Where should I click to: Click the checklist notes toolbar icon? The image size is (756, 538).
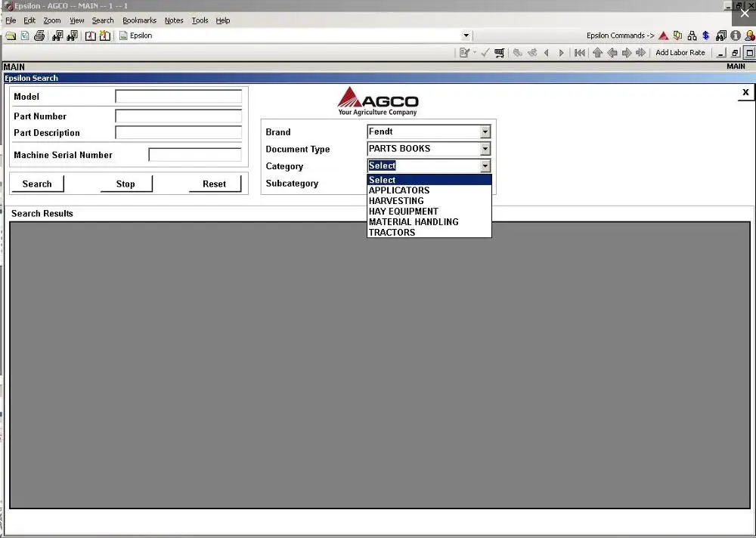click(x=464, y=53)
